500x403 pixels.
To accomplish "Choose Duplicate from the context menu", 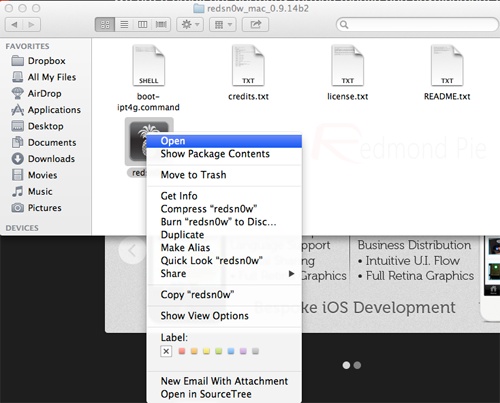I will 224,235.
